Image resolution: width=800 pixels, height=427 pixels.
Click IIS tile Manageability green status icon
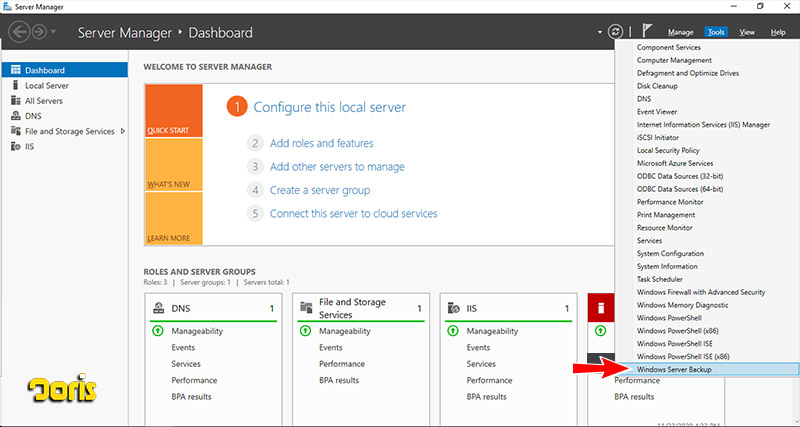(453, 331)
